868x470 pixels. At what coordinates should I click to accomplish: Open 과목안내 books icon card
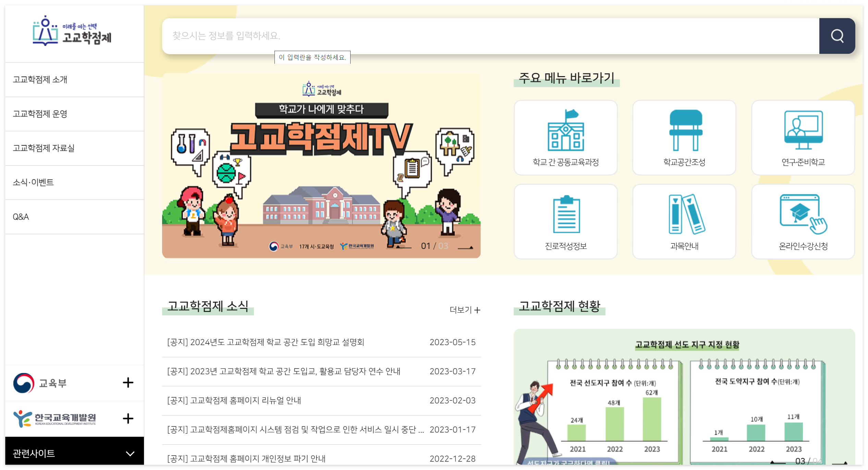(684, 221)
